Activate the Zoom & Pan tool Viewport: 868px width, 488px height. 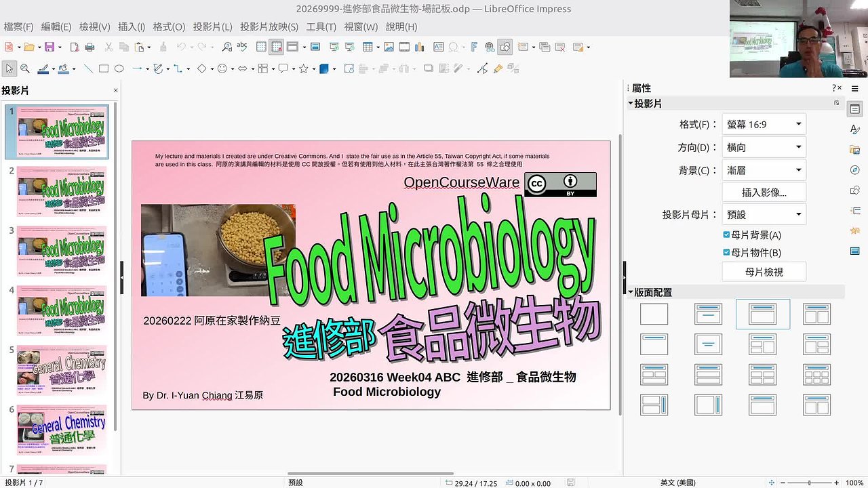(x=25, y=68)
